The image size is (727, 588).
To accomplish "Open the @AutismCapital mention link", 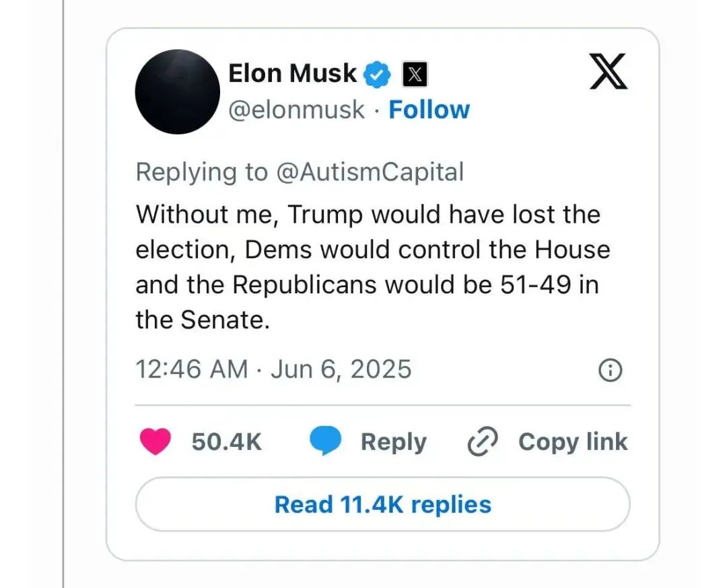I will coord(369,172).
